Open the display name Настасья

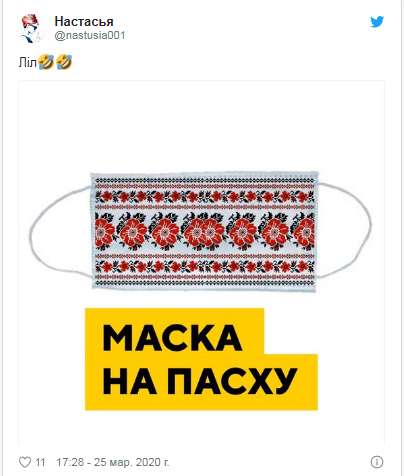[x=84, y=22]
